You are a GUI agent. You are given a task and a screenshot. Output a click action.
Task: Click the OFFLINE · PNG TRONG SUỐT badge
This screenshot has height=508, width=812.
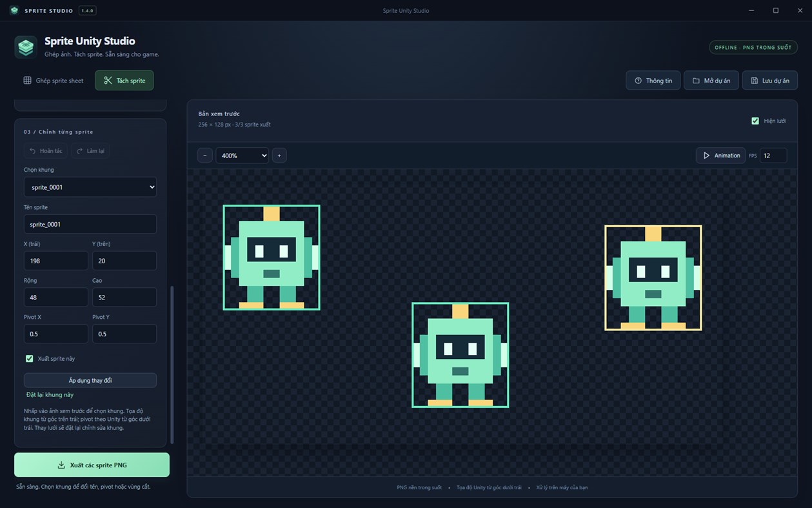[753, 47]
